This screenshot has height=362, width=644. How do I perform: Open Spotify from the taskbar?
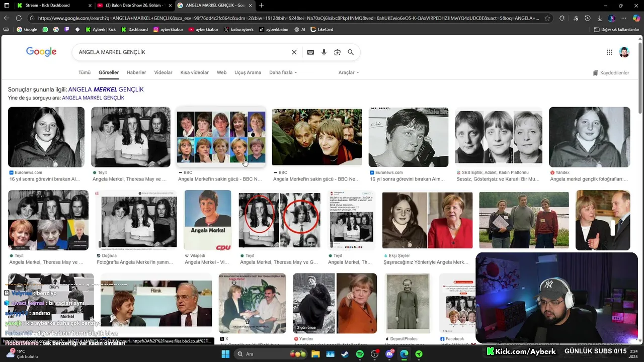pos(360,354)
